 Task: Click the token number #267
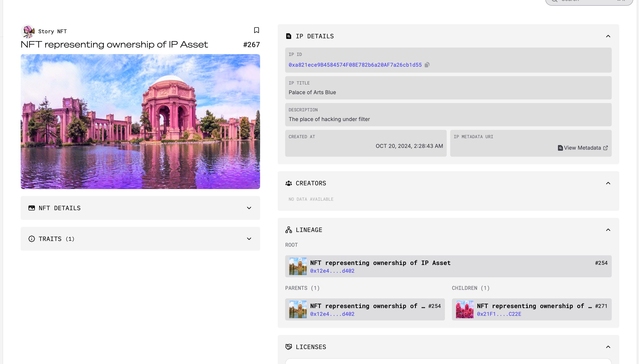click(x=252, y=45)
